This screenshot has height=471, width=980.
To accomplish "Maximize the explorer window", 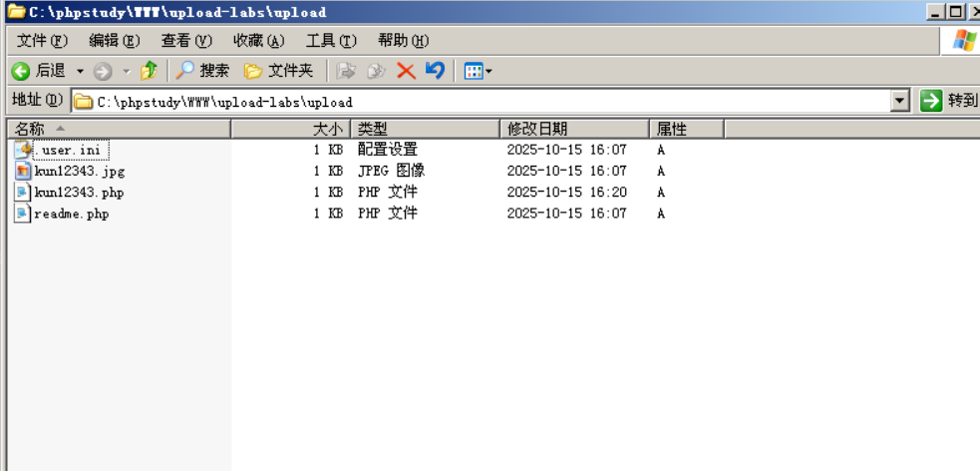I will tap(956, 11).
